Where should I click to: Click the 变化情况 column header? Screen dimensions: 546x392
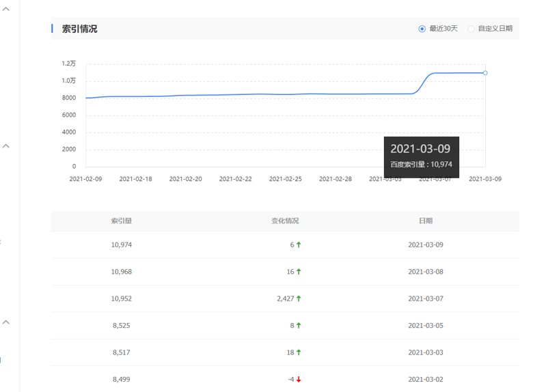(285, 221)
